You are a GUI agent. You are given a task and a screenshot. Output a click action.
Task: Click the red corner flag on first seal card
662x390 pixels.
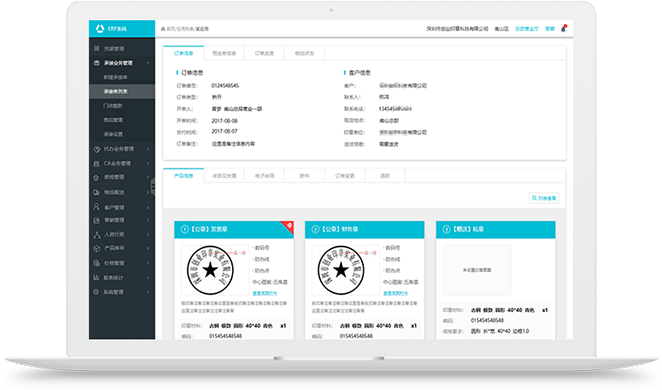(x=288, y=227)
